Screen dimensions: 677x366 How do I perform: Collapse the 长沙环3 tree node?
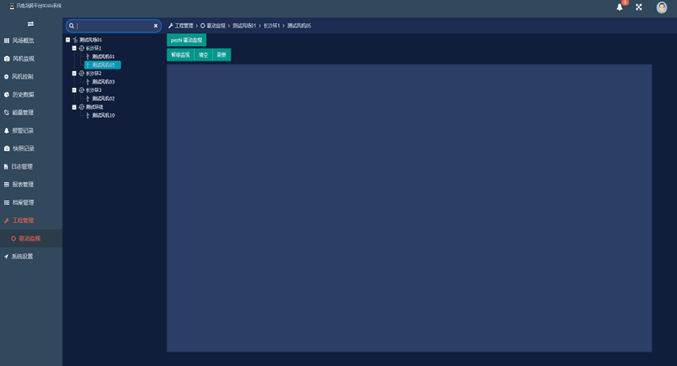(x=74, y=90)
